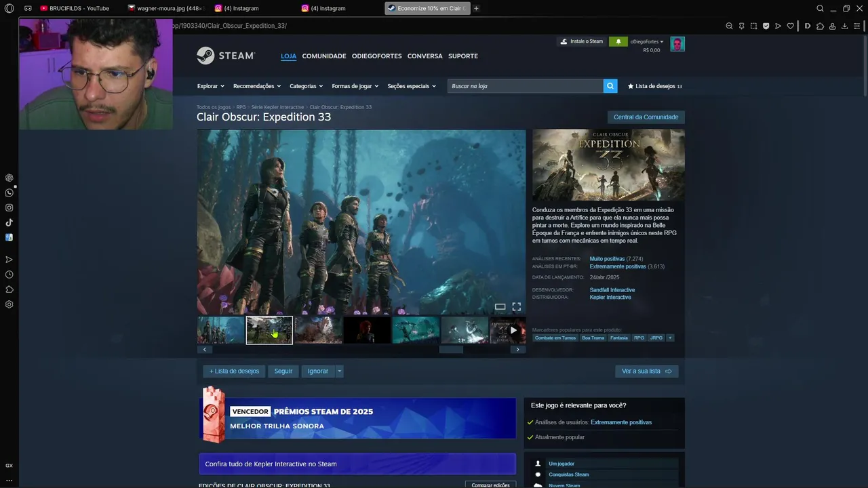Open the ODIEGOFORTES menu item
The image size is (868, 488).
click(376, 56)
